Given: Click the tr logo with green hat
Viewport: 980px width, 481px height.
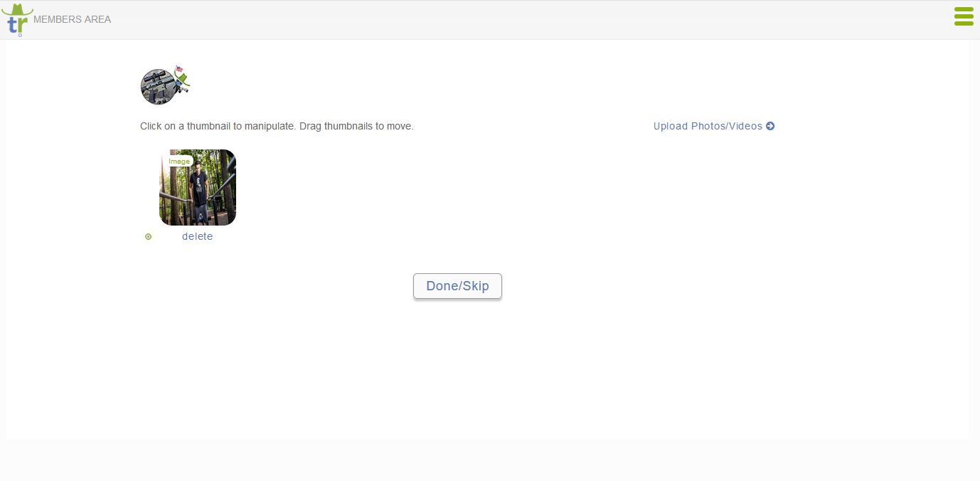Looking at the screenshot, I should pos(17,20).
